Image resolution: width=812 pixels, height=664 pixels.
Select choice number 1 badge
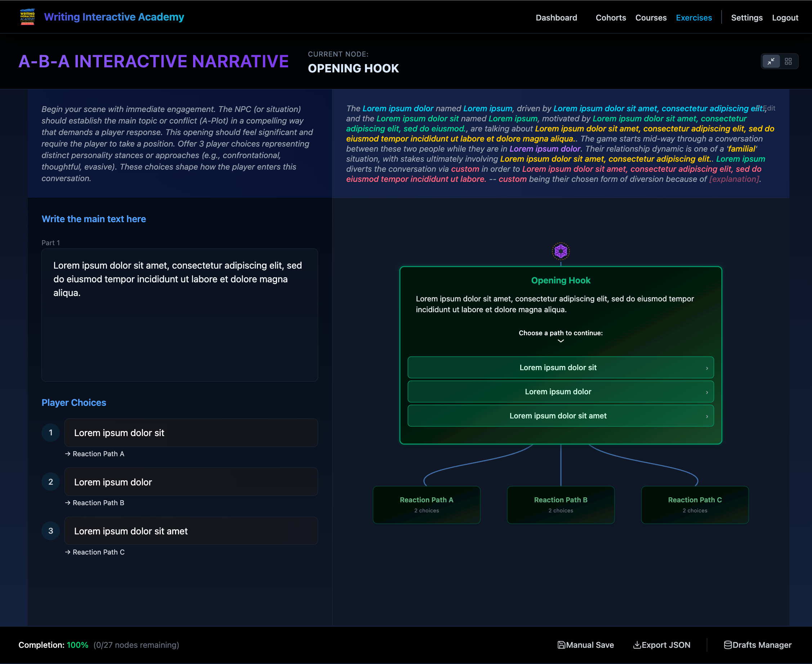[x=50, y=432]
